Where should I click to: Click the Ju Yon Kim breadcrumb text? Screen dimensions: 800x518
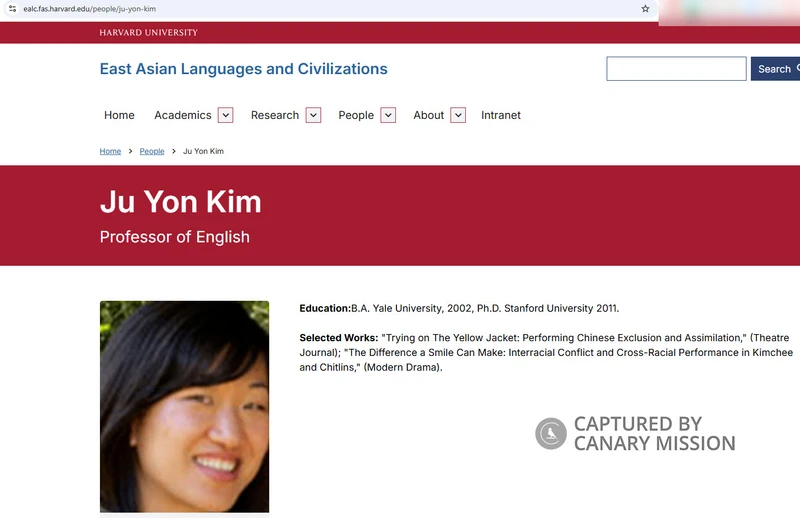click(204, 151)
